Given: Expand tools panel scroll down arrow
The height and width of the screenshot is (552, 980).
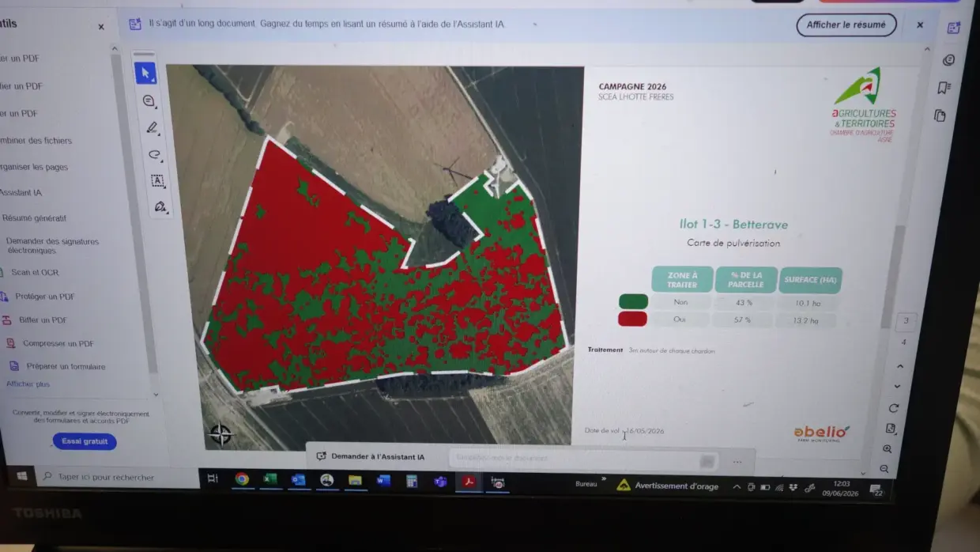Looking at the screenshot, I should tap(155, 394).
